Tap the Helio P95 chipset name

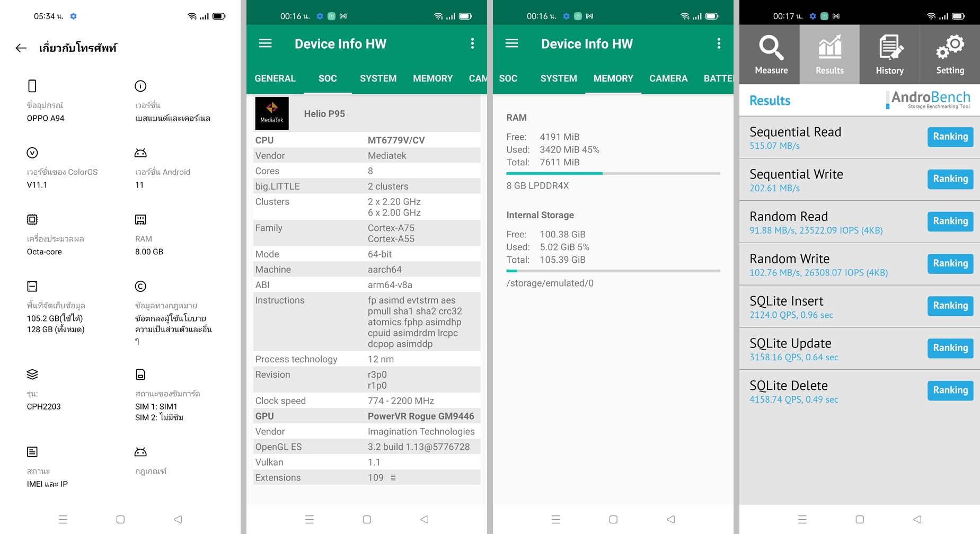324,113
